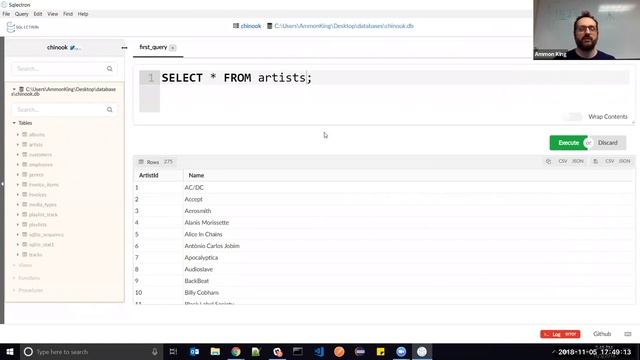Open the red Log error button

(x=560, y=334)
